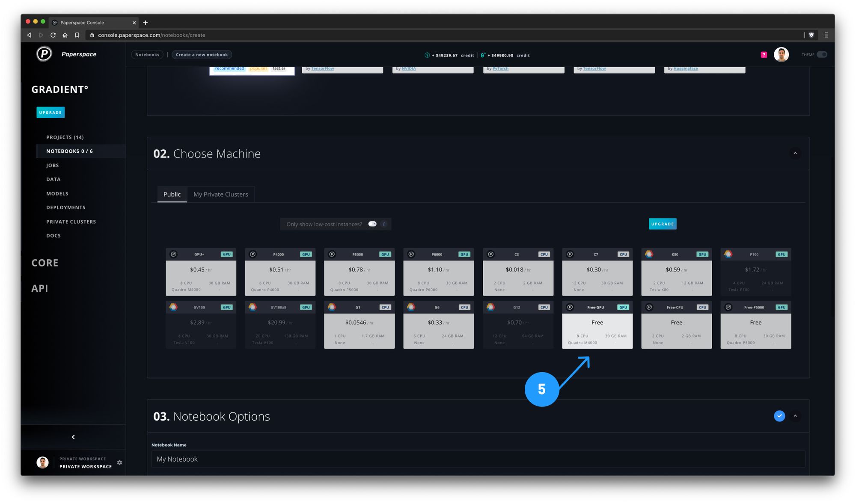Click the browser reload icon
856x504 pixels.
(x=53, y=35)
